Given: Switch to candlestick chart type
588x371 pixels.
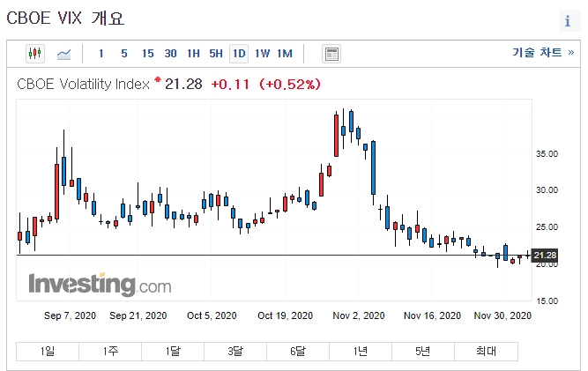Looking at the screenshot, I should [35, 54].
